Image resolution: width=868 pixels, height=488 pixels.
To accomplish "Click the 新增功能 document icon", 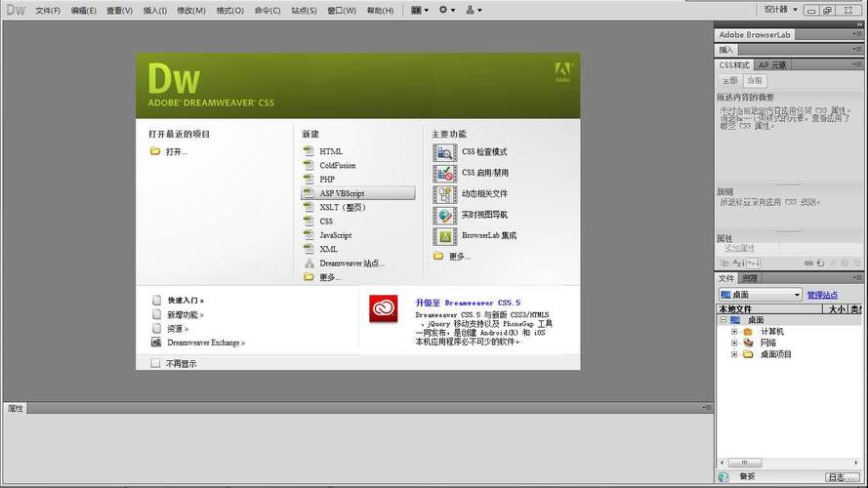I will point(156,314).
